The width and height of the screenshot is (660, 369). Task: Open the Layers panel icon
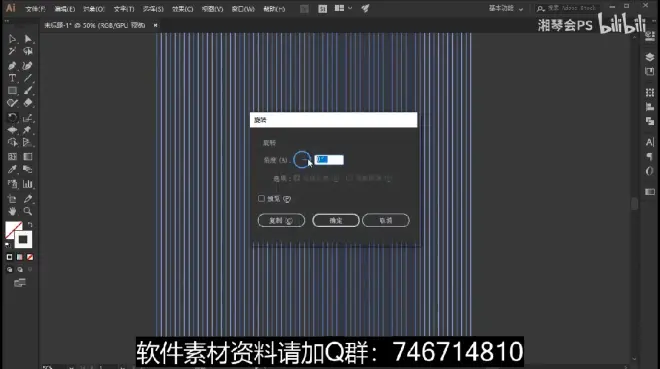649,57
